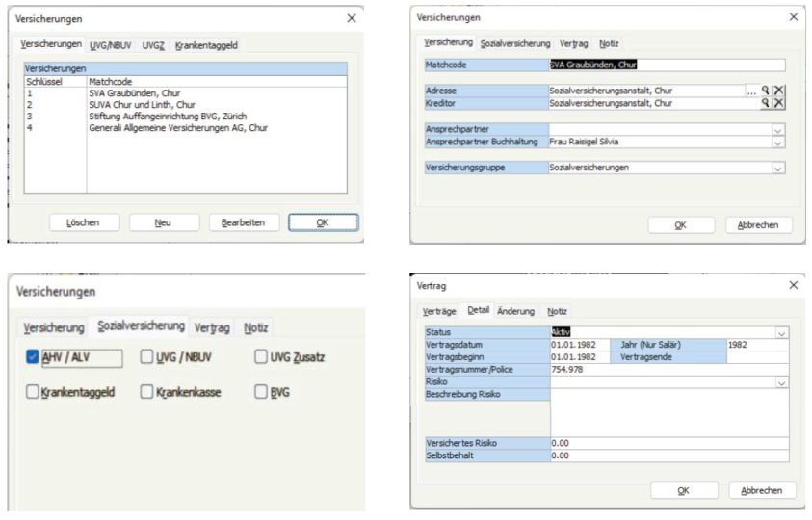Viewport: 812px width, 520px height.
Task: Click the magnifier search icon in the Kreditor row
Action: (765, 103)
